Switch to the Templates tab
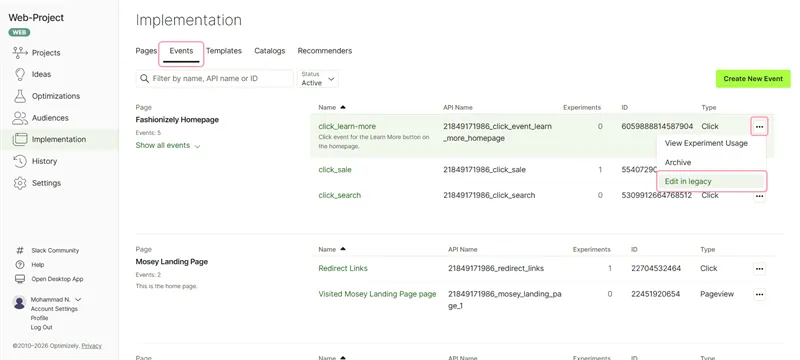Image resolution: width=800 pixels, height=360 pixels. 223,51
